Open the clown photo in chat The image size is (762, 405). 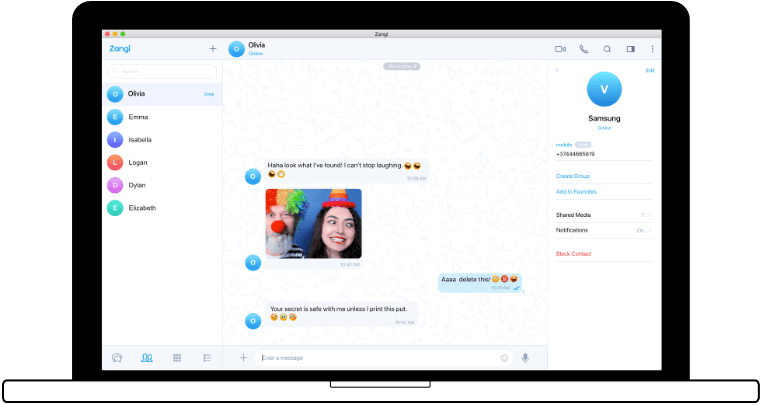tap(313, 224)
